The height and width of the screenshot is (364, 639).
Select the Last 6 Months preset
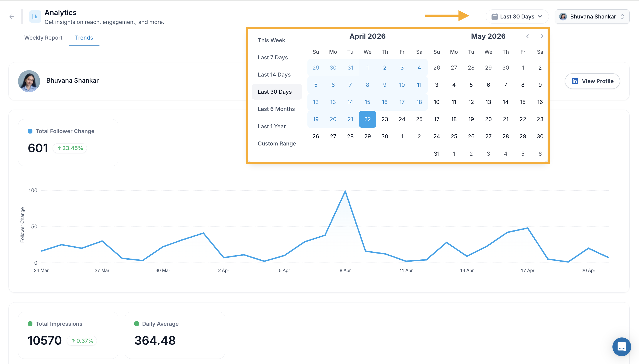click(x=276, y=109)
